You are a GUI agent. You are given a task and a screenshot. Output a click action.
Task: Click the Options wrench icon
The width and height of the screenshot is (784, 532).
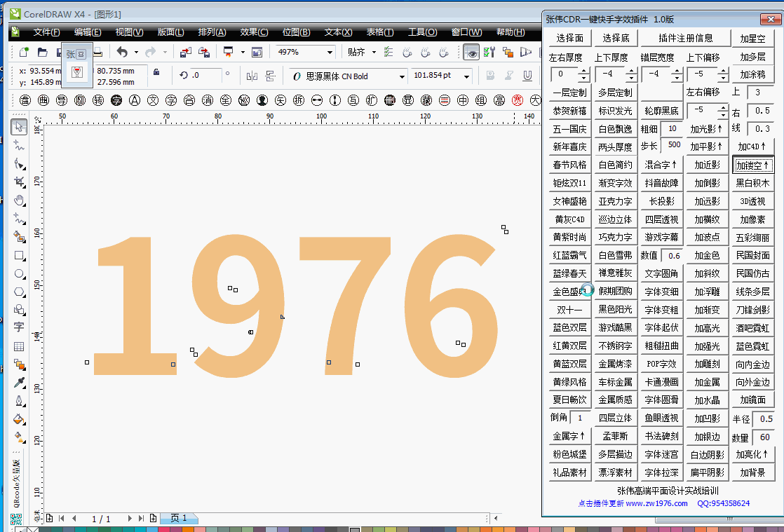coord(489,51)
